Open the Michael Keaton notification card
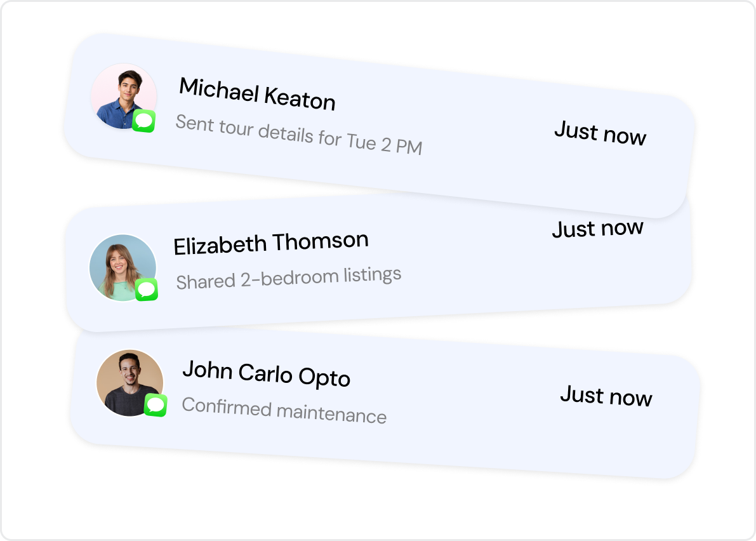756x541 pixels. click(x=379, y=126)
